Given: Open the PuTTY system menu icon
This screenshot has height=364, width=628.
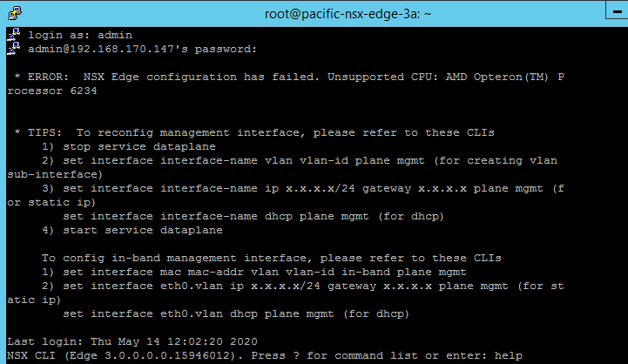Looking at the screenshot, I should click(x=12, y=12).
